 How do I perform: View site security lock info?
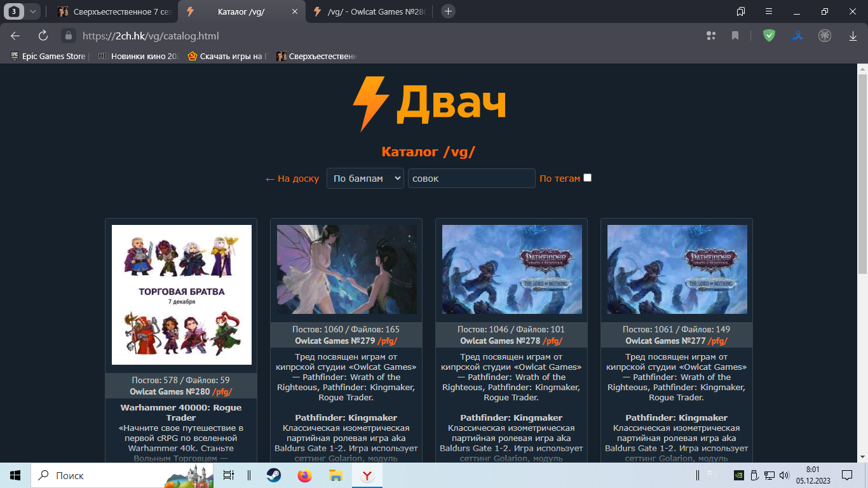(68, 36)
